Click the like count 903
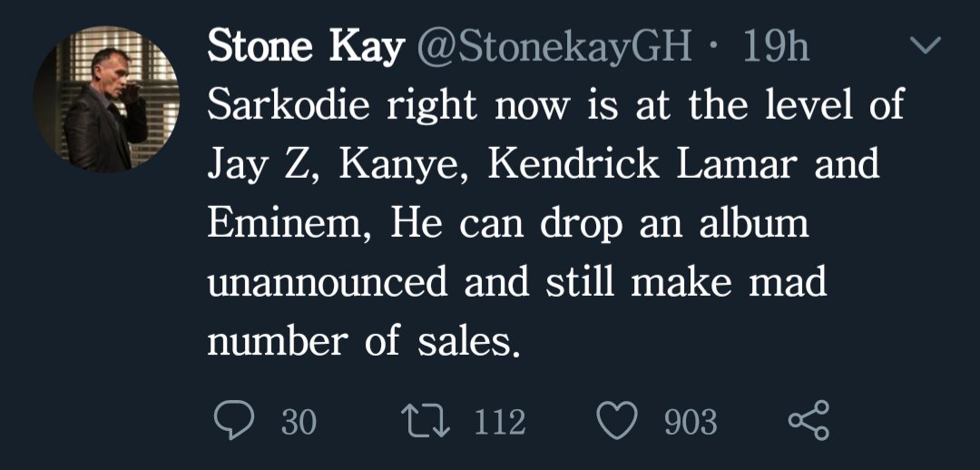 click(x=691, y=423)
